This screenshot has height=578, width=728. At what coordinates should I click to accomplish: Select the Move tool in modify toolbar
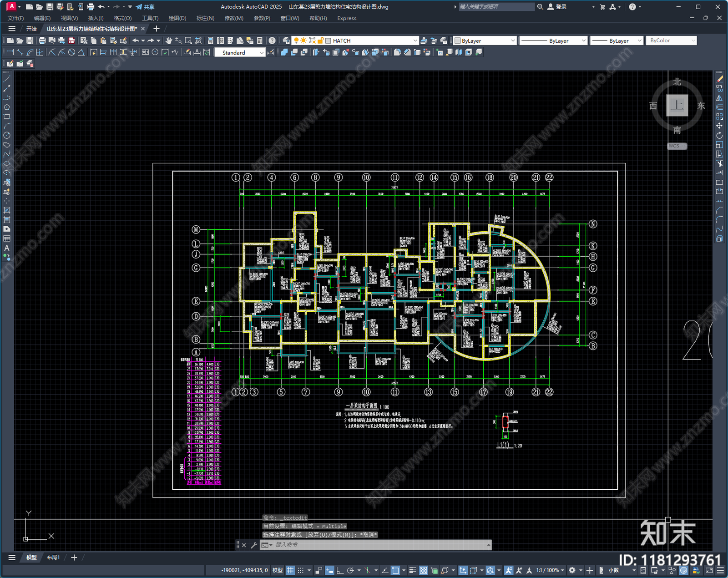[719, 126]
